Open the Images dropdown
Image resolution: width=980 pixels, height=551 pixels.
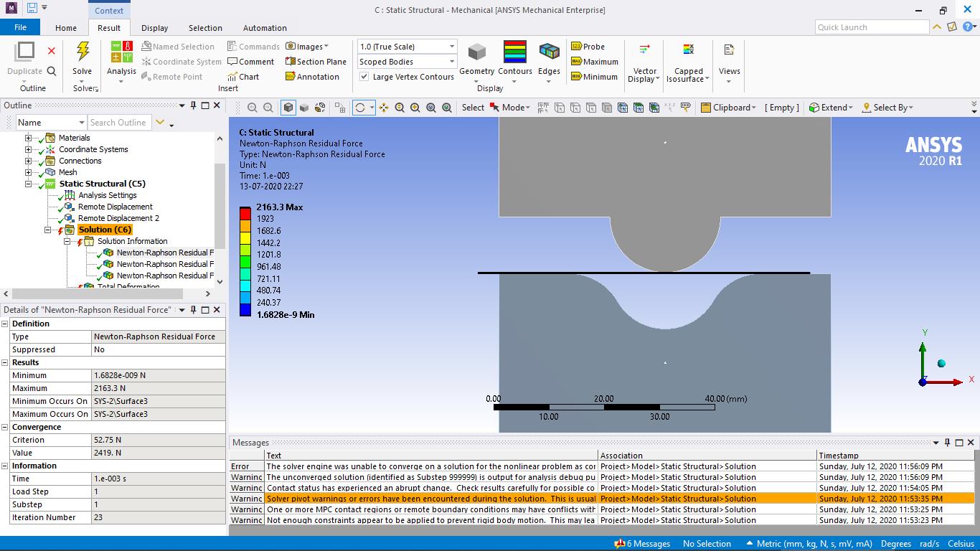pyautogui.click(x=307, y=47)
